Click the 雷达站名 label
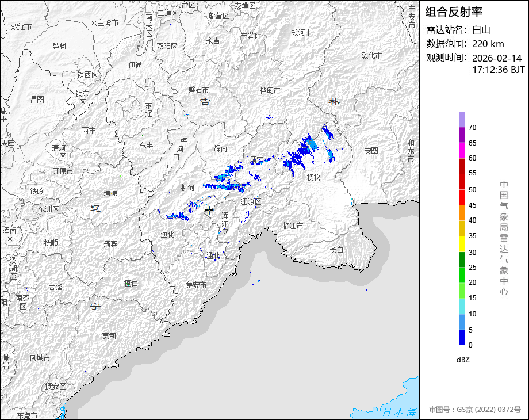 coord(447,30)
